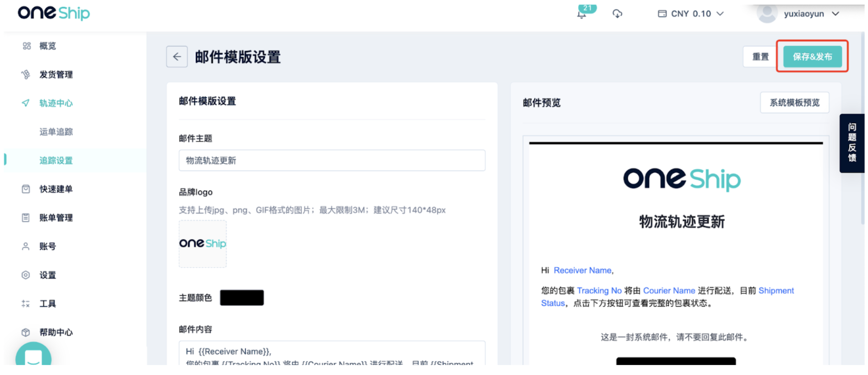Open the chat support bubble icon

coord(33,357)
